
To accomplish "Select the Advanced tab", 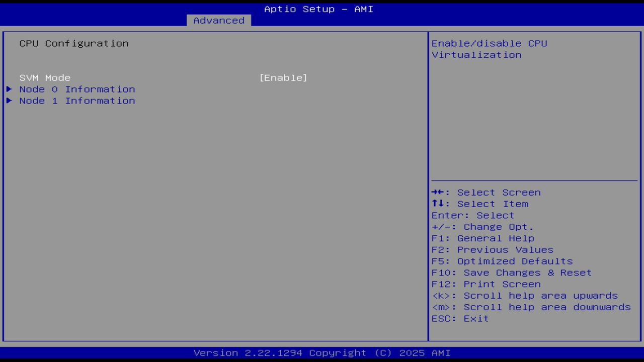I will coord(218,20).
